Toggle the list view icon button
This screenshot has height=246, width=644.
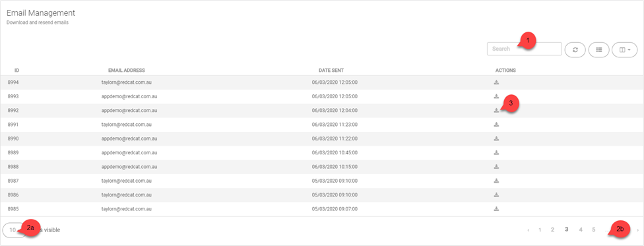click(x=599, y=49)
